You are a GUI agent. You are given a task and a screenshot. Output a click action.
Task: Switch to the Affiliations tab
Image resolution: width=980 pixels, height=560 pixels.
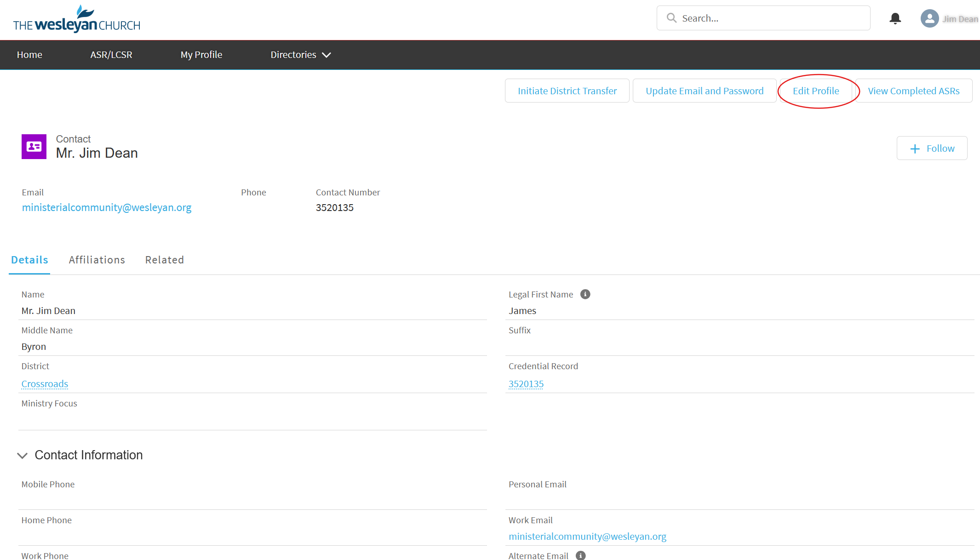[97, 260]
